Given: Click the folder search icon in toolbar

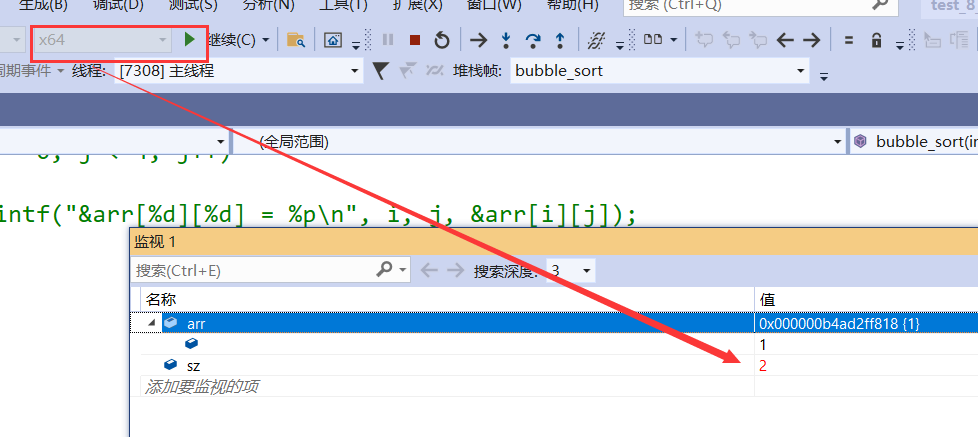Looking at the screenshot, I should (x=296, y=41).
